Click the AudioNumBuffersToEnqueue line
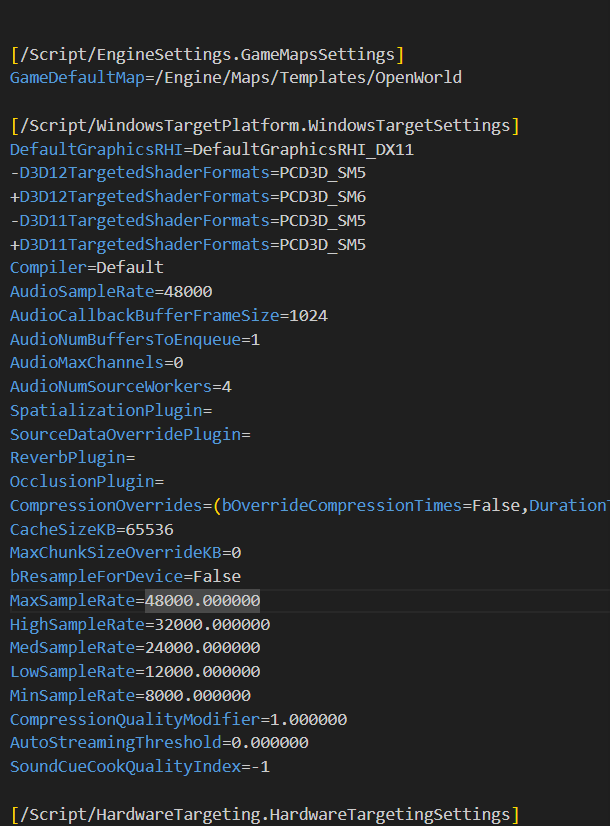 [135, 340]
